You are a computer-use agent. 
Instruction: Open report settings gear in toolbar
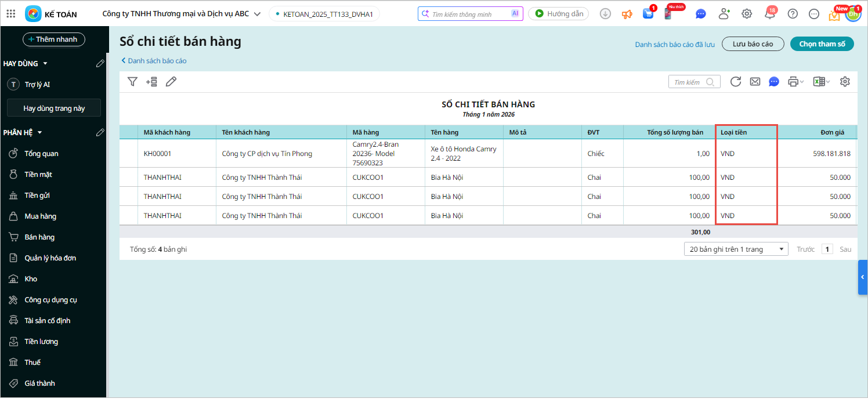click(845, 82)
